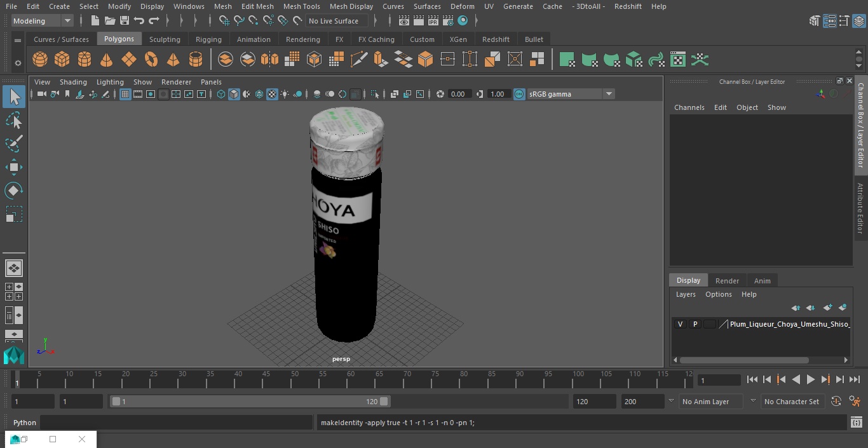
Task: Select the Lasso selection tool
Action: tap(14, 120)
